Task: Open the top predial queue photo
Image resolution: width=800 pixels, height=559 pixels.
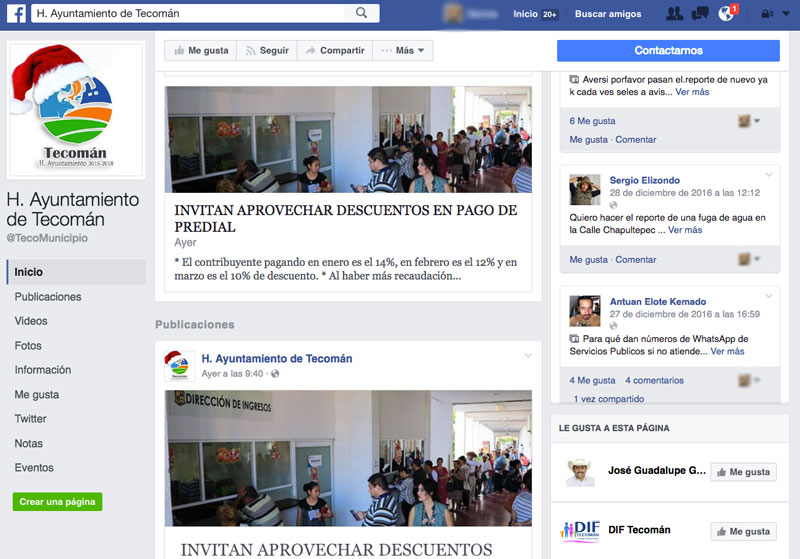Action: point(348,139)
